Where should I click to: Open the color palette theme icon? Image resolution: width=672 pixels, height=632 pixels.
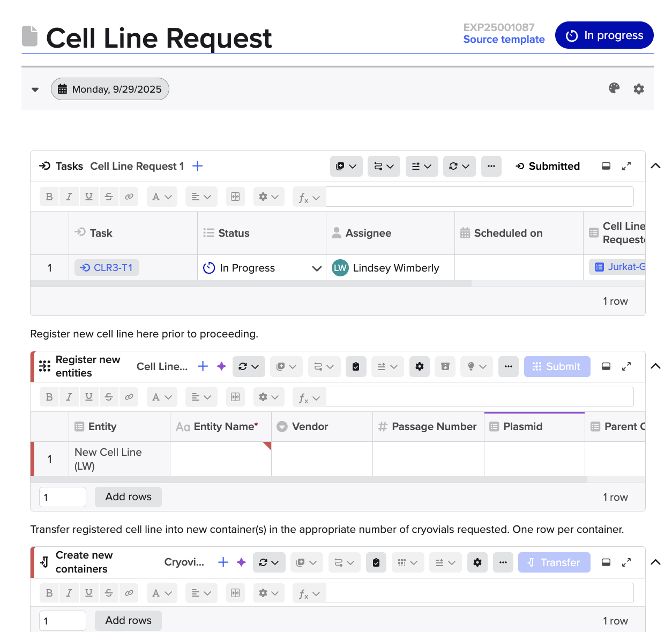tap(614, 88)
